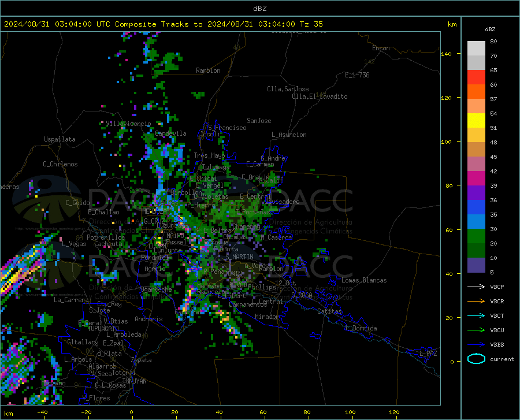This screenshot has width=520, height=420.
Task: Click the TUNUYAN place label
Action: click(134, 381)
